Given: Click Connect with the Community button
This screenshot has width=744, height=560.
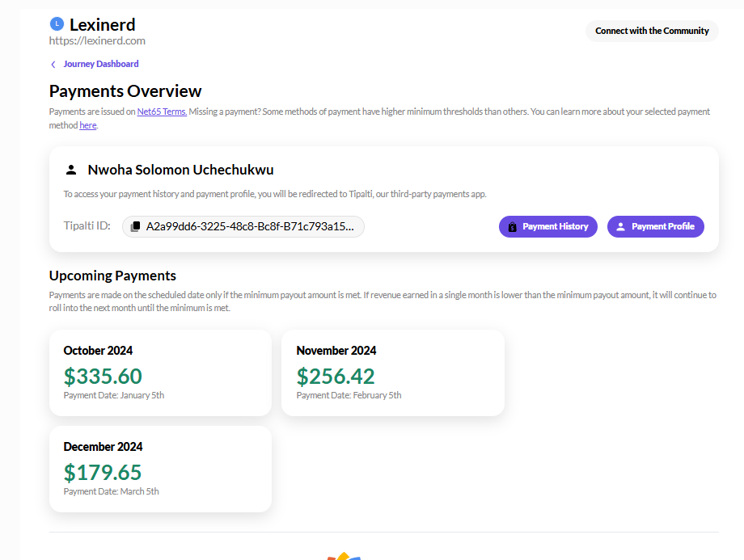Looking at the screenshot, I should pos(652,31).
